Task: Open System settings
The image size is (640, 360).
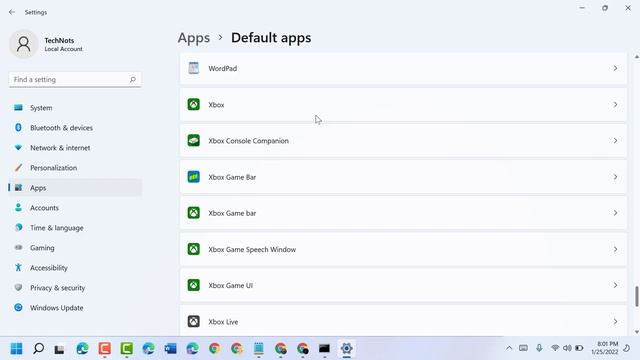Action: (75, 108)
